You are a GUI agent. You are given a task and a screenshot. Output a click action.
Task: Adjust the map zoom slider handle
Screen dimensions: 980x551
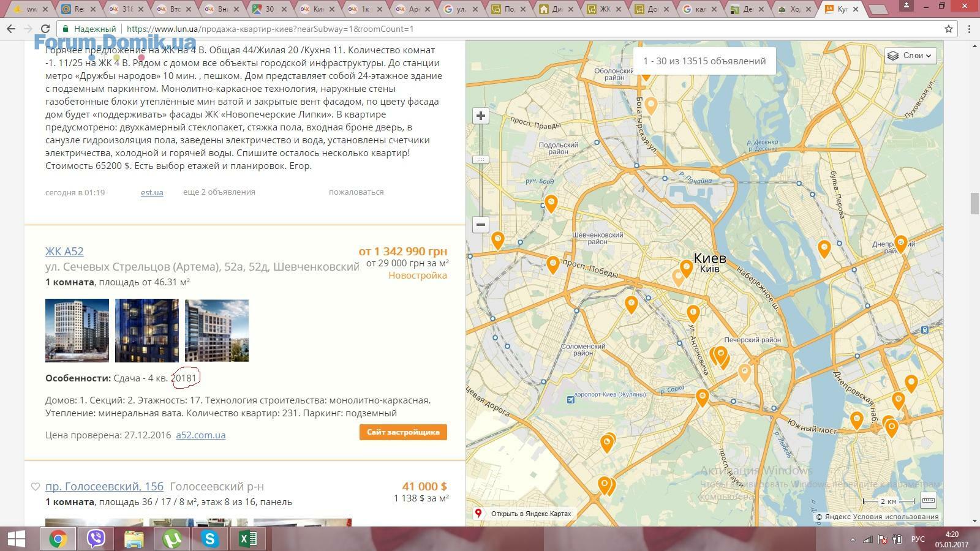pos(481,159)
